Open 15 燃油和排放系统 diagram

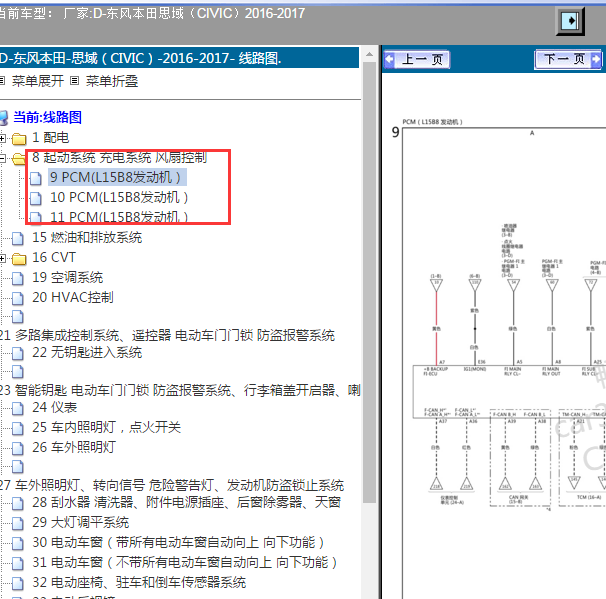pyautogui.click(x=87, y=237)
